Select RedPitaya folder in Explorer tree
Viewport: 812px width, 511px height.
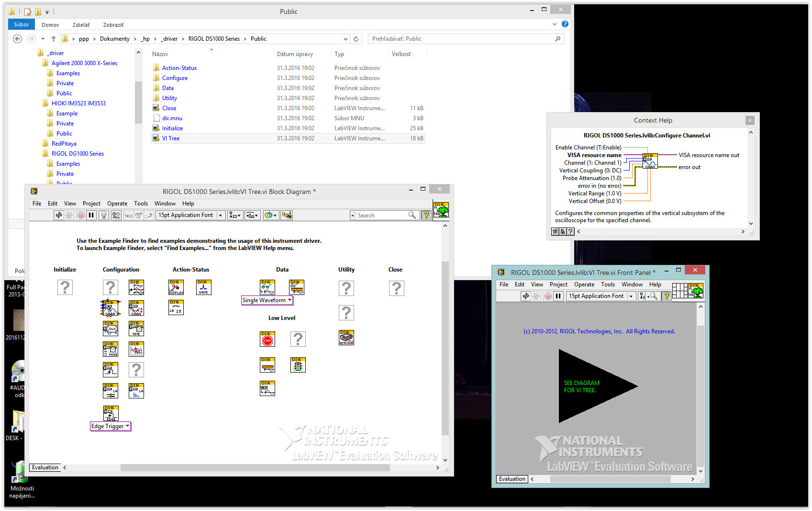point(64,144)
